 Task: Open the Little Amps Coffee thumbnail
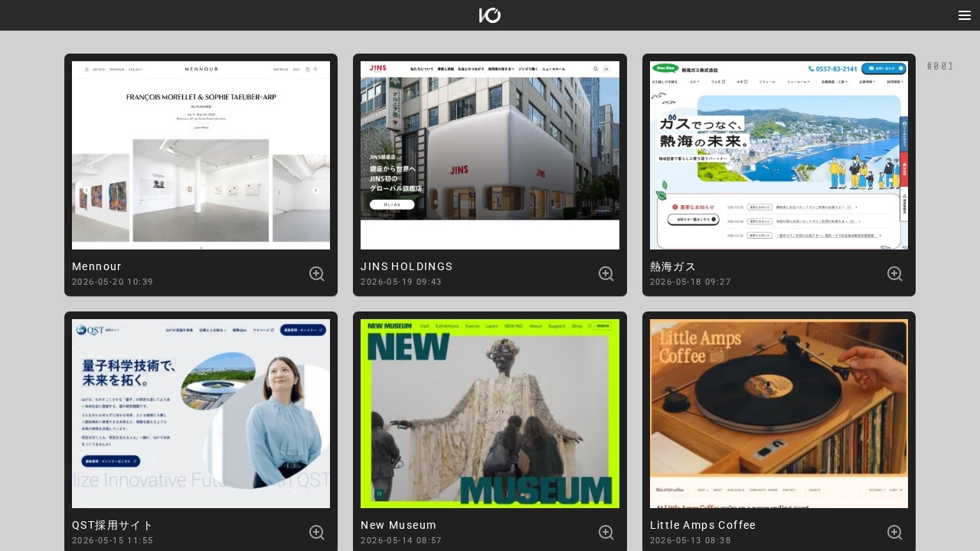tap(779, 413)
